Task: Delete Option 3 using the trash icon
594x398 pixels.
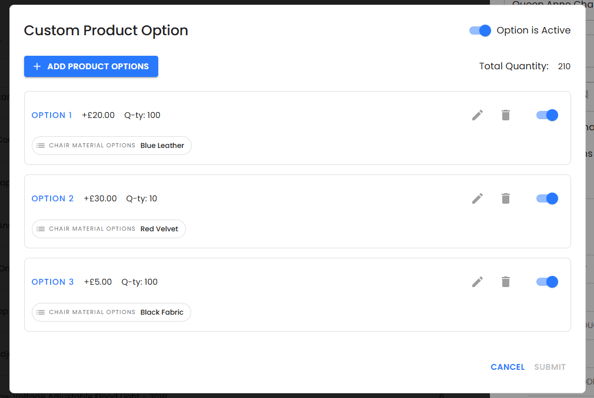Action: [x=506, y=282]
